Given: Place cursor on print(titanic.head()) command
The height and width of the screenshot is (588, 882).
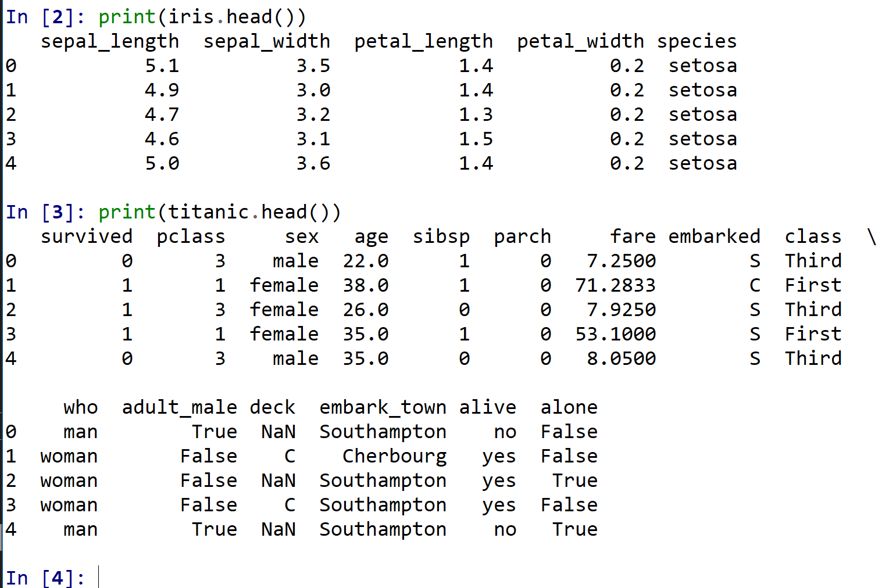Looking at the screenshot, I should tap(219, 212).
